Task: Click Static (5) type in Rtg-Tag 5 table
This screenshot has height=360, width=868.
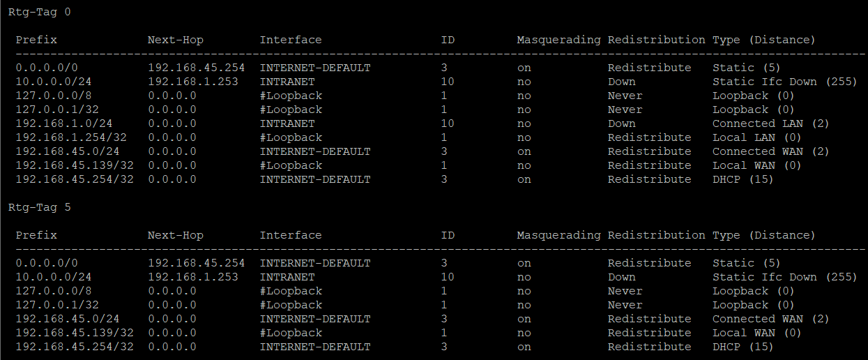Action: [746, 263]
